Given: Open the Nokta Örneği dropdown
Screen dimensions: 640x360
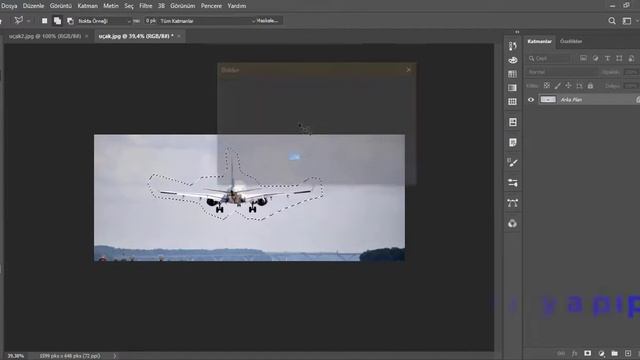Looking at the screenshot, I should (x=104, y=21).
